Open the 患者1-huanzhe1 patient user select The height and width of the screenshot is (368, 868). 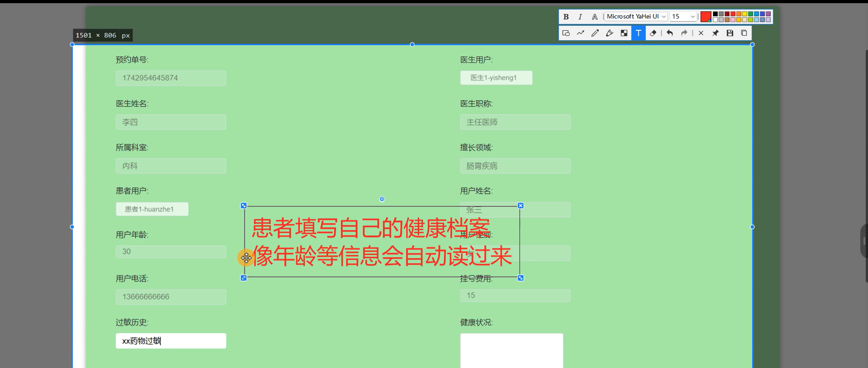point(152,209)
